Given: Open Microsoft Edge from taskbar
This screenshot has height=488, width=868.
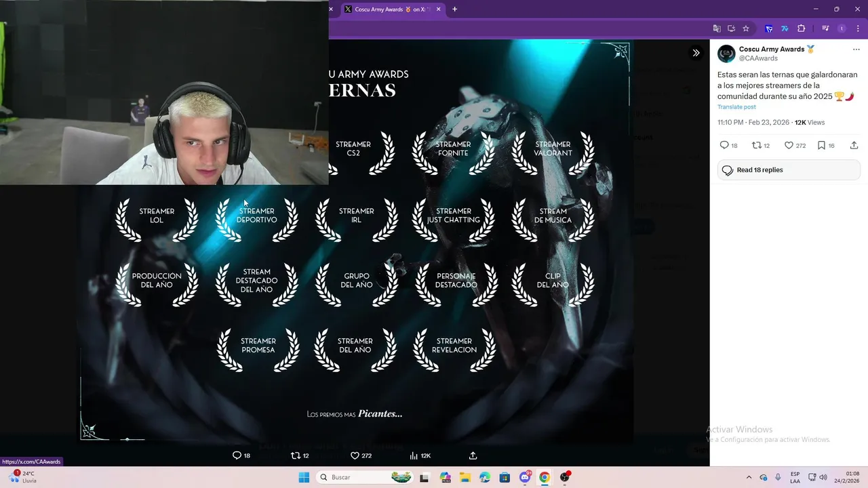Looking at the screenshot, I should (484, 477).
